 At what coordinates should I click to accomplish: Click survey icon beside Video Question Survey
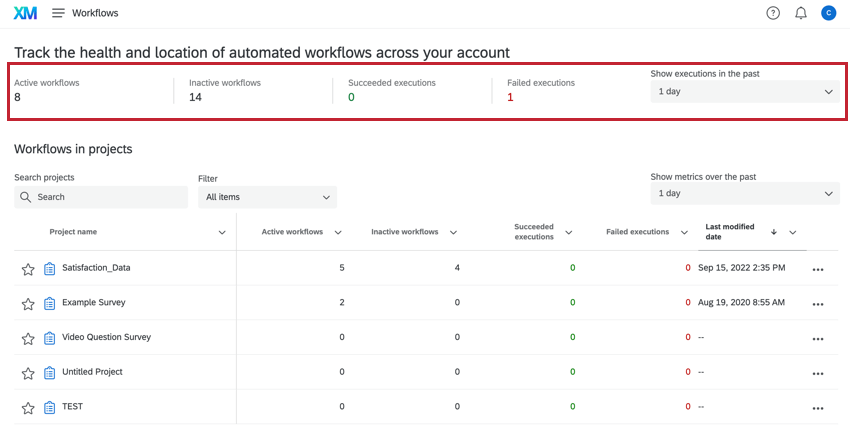(x=49, y=338)
